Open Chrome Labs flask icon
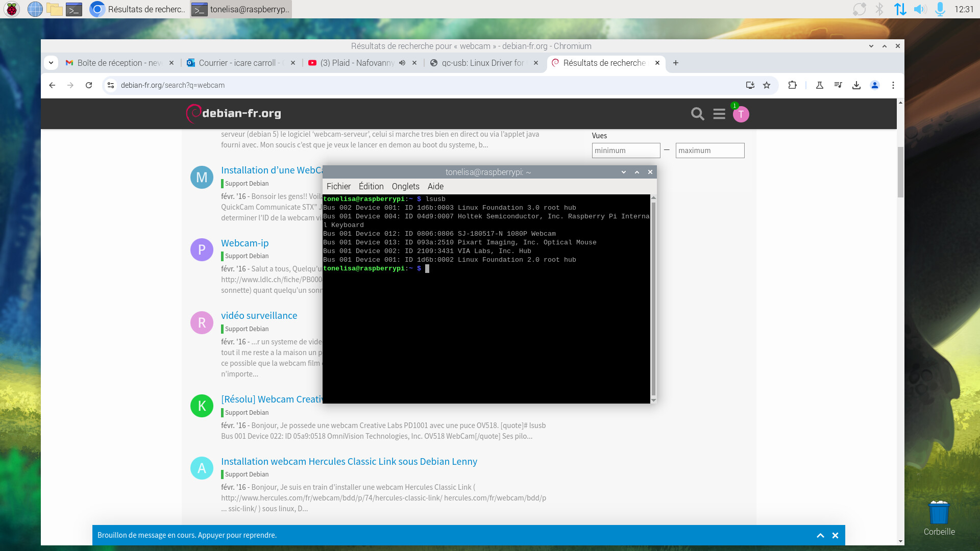The width and height of the screenshot is (980, 551). click(820, 85)
